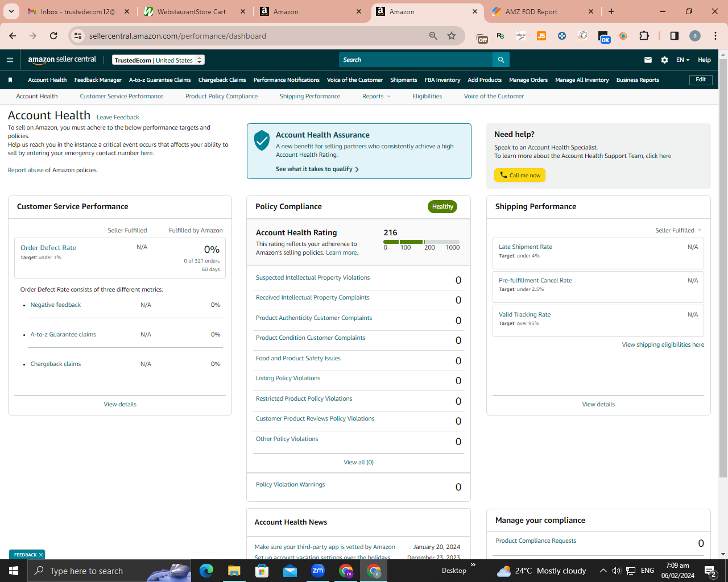Open Microsoft Store from the taskbar
The width and height of the screenshot is (728, 582).
click(262, 571)
